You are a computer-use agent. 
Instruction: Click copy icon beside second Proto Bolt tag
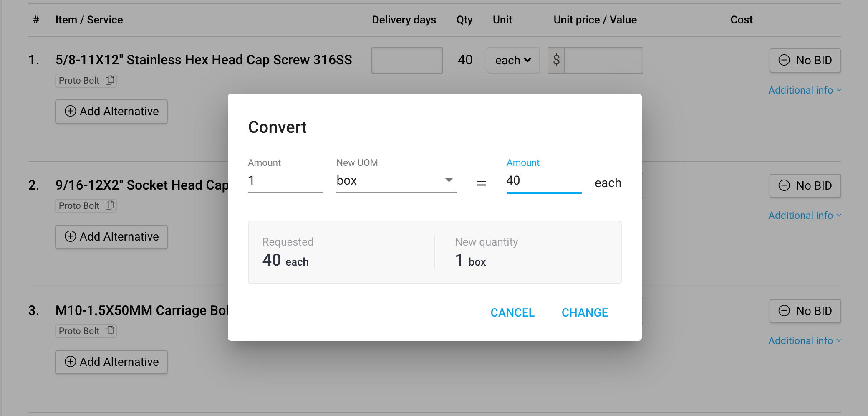pos(110,205)
